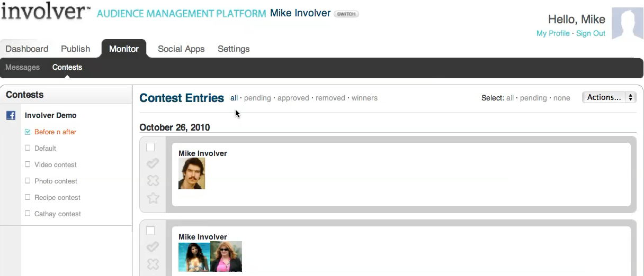Filter entries by approved
The width and height of the screenshot is (644, 276).
pos(293,98)
